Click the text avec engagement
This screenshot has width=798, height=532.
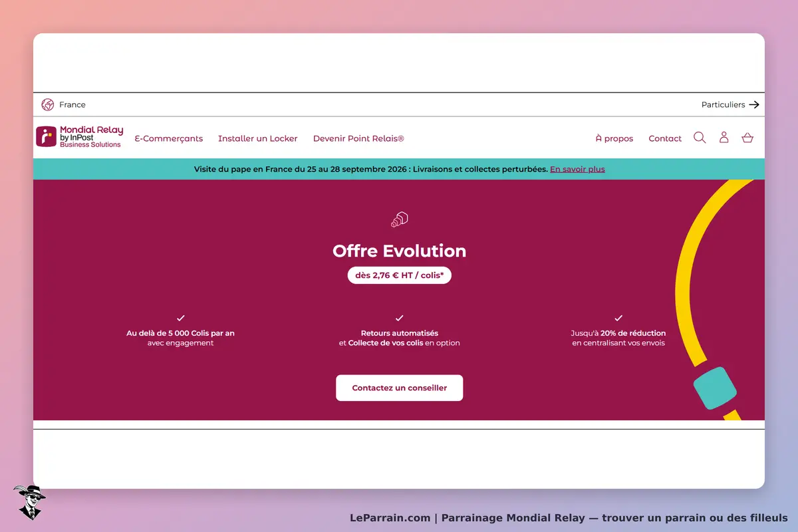[181, 343]
